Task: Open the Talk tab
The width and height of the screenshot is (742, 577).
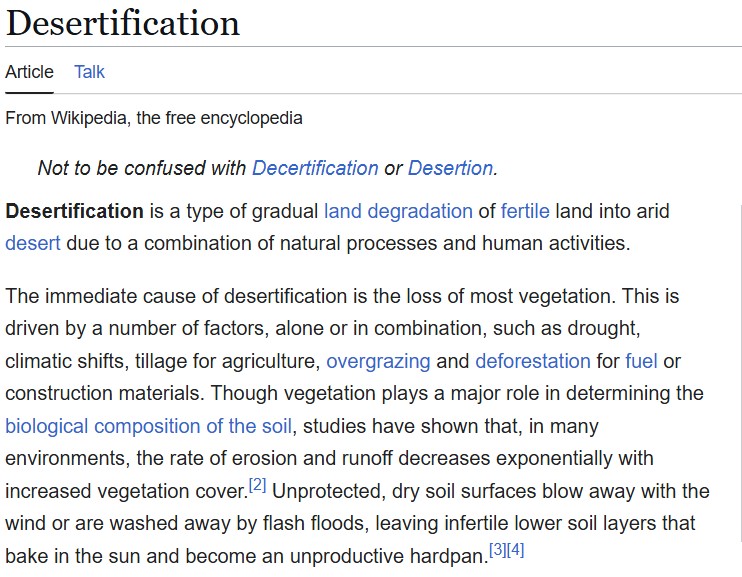Action: (x=89, y=72)
